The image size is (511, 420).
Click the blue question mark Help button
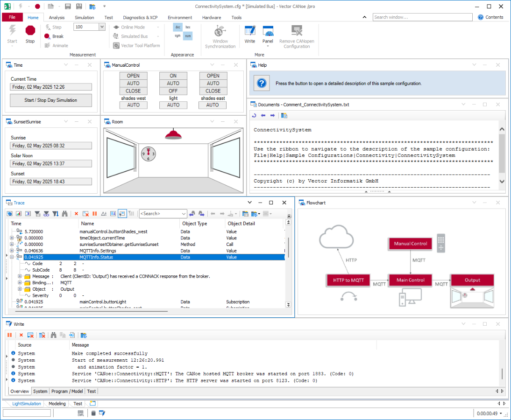coord(262,84)
